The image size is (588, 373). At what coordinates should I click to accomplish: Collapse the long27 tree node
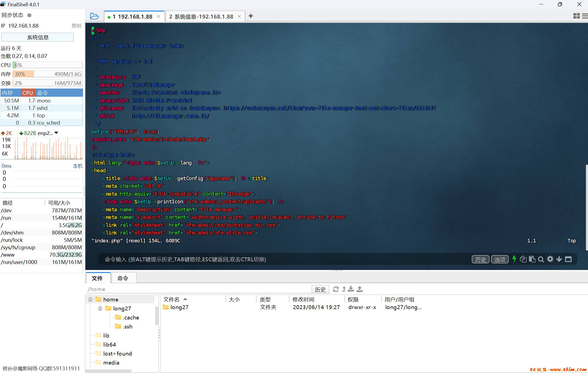click(100, 309)
